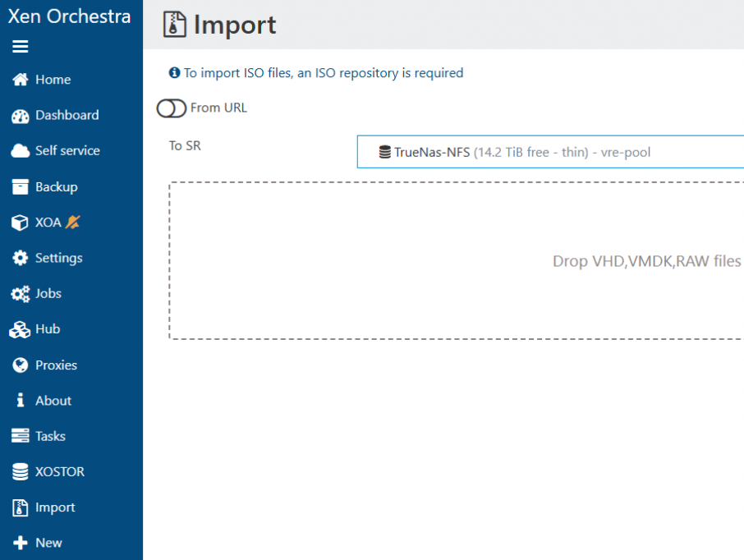This screenshot has height=560, width=744.
Task: Go to the Tasks page label
Action: pos(51,436)
